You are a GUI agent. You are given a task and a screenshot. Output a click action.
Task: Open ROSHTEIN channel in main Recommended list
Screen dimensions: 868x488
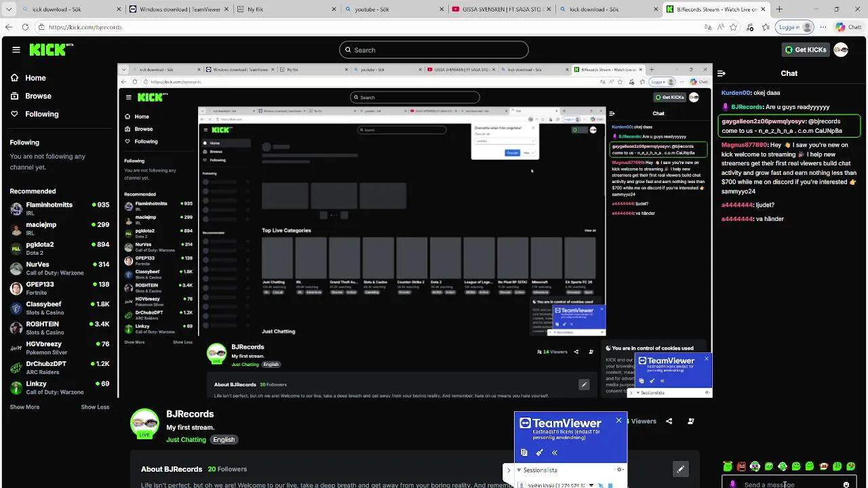tap(60, 328)
